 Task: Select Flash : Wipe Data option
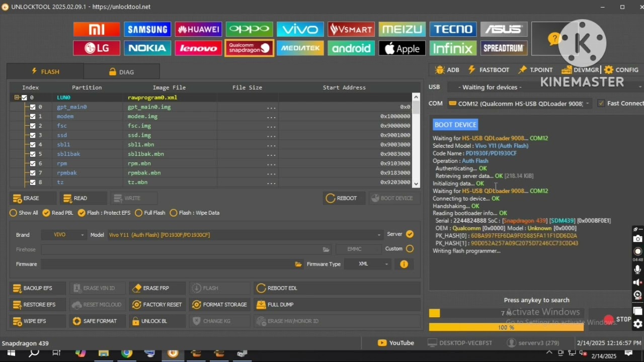pyautogui.click(x=174, y=213)
